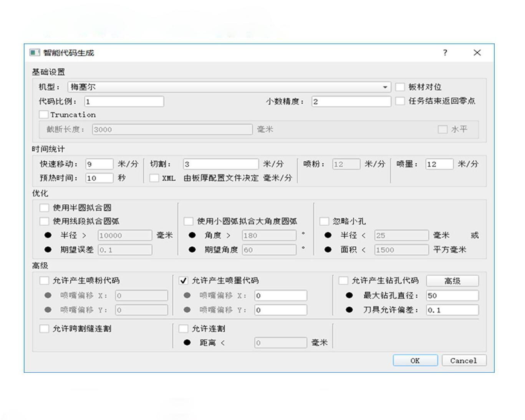Enable the XML checkbox
The height and width of the screenshot is (420, 525).
point(154,178)
